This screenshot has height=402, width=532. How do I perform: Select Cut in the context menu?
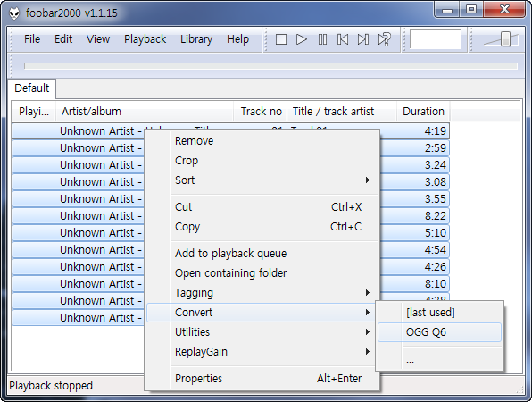(x=262, y=206)
